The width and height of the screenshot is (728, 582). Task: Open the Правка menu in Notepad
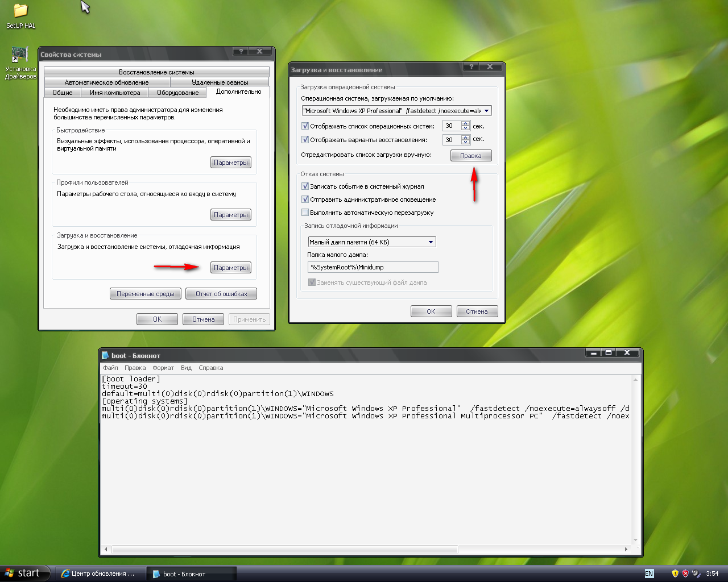click(x=135, y=368)
